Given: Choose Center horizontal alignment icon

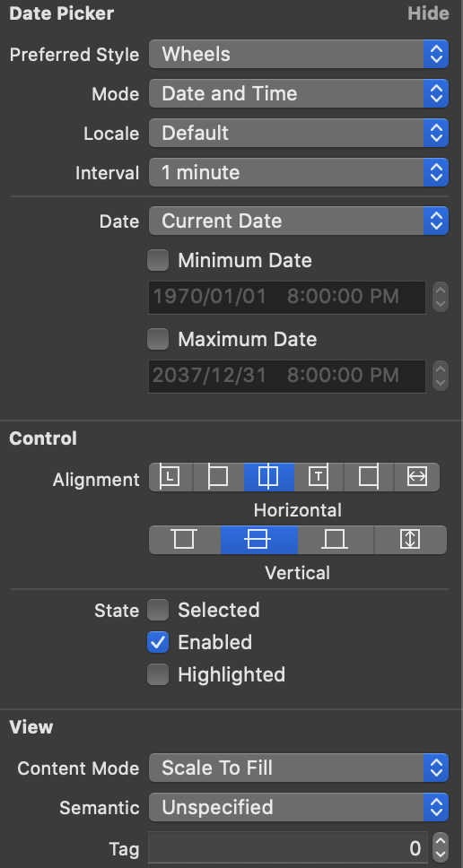Looking at the screenshot, I should (x=268, y=477).
